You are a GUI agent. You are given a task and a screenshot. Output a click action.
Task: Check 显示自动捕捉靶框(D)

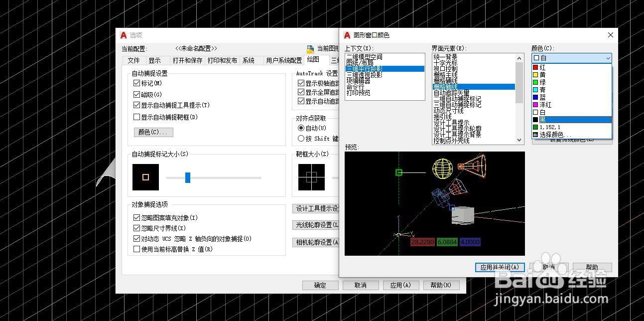click(x=137, y=117)
